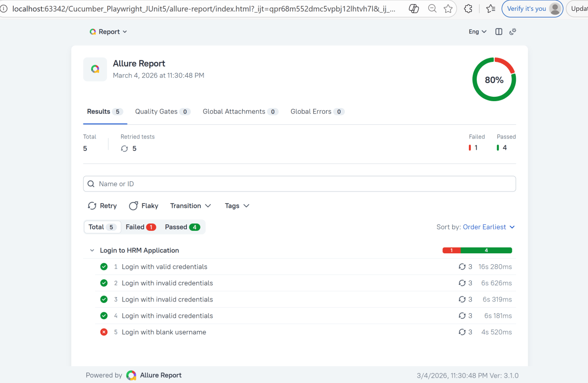The width and height of the screenshot is (588, 383).
Task: Open the Login with blank username test
Action: point(164,332)
